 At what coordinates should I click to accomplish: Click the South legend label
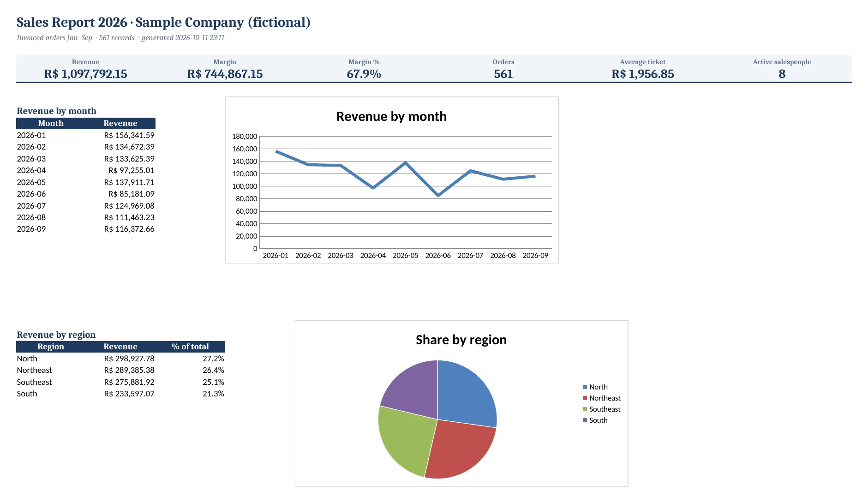coord(598,420)
